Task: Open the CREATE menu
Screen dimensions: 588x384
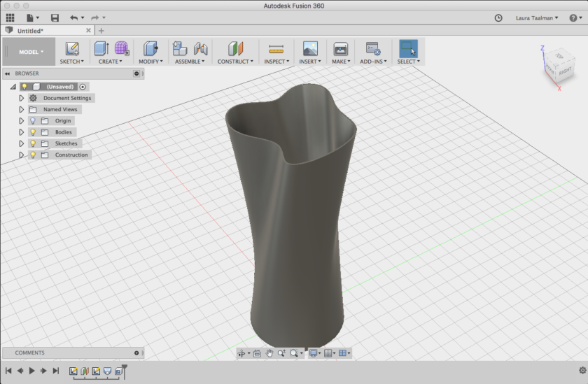Action: click(x=111, y=62)
